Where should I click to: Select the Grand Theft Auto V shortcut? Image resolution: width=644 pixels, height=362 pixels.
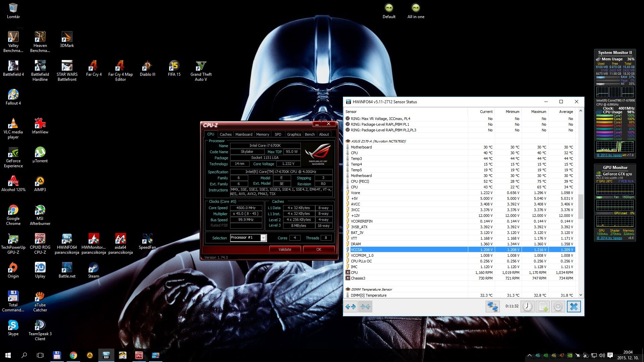[201, 71]
